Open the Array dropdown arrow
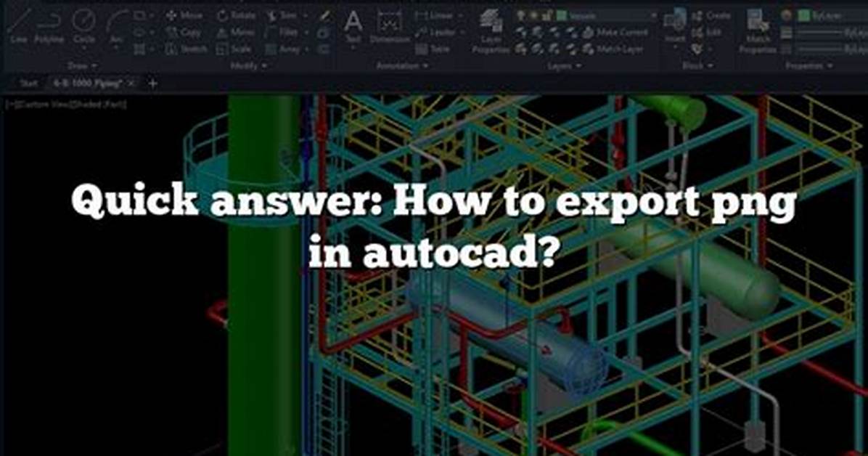Screen dimensions: 868x456 [306, 49]
